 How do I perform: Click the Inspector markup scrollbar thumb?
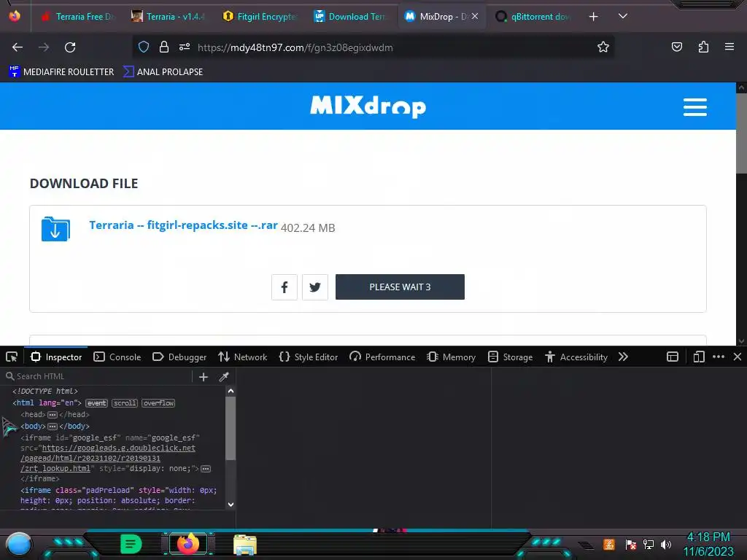(x=231, y=428)
